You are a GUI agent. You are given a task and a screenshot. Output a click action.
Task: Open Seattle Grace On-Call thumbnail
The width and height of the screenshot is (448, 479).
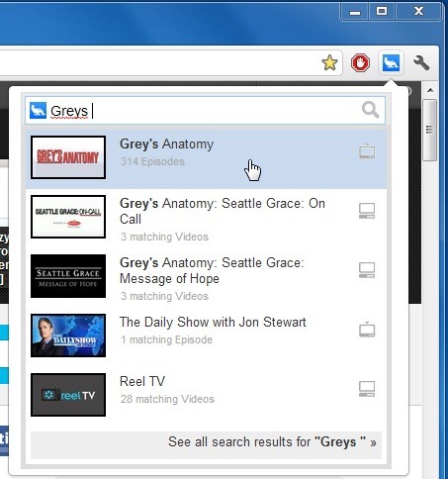point(68,217)
